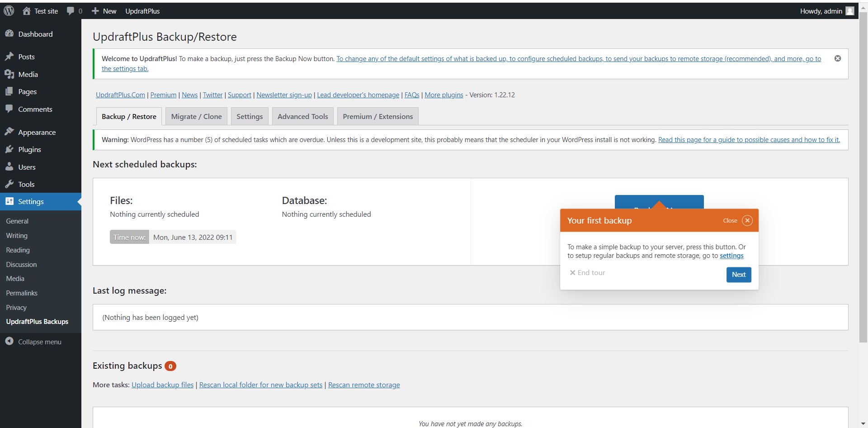Open the WordPress logo menu
Screen dimensions: 868x428
click(x=9, y=11)
